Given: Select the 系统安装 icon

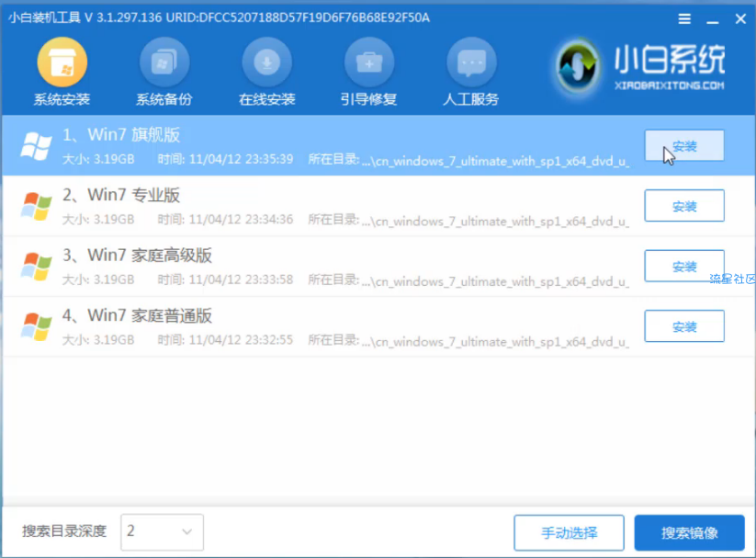Looking at the screenshot, I should [62, 63].
